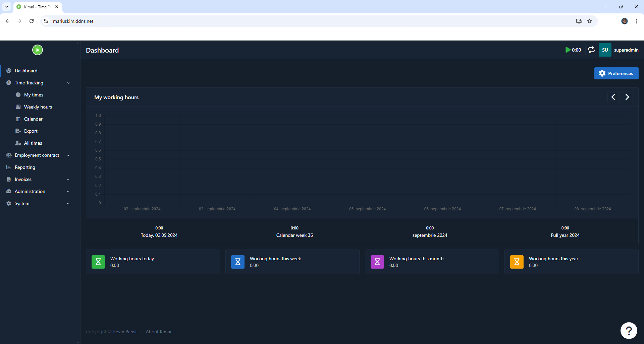Follow the About Kimai link
644x344 pixels.
[x=158, y=332]
